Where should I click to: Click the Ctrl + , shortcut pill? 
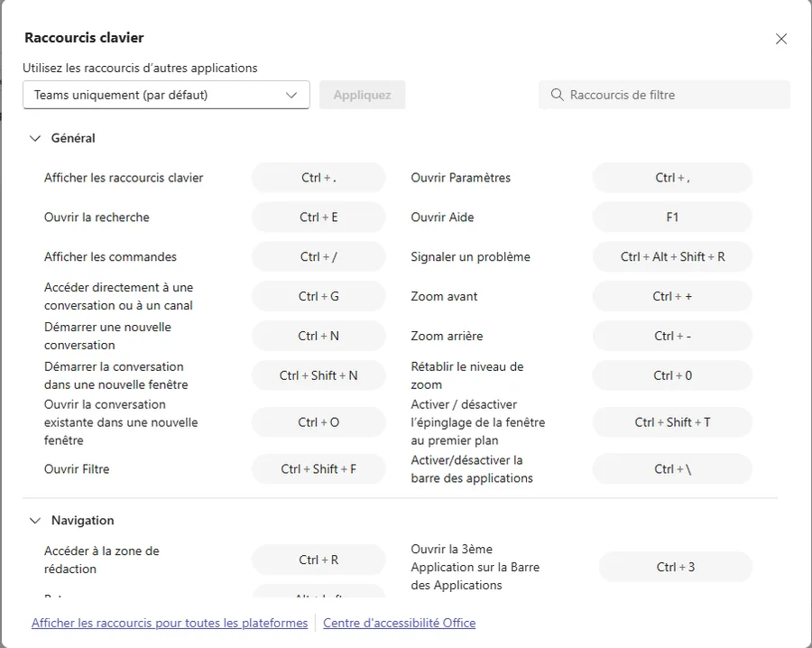click(x=672, y=178)
